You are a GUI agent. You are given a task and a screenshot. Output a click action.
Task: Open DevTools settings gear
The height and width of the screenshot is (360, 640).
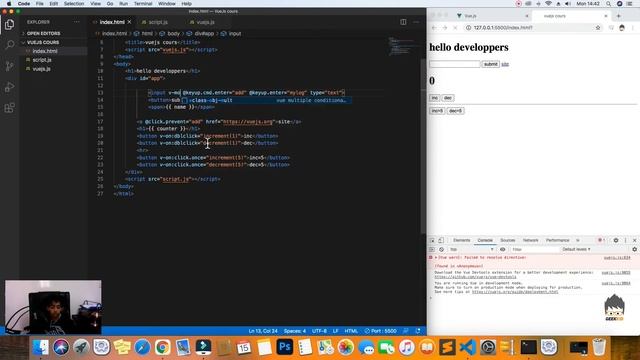[x=616, y=240]
